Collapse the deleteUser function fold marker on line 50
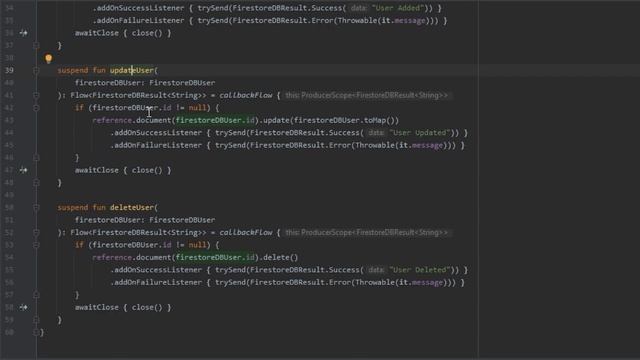 pyautogui.click(x=36, y=207)
